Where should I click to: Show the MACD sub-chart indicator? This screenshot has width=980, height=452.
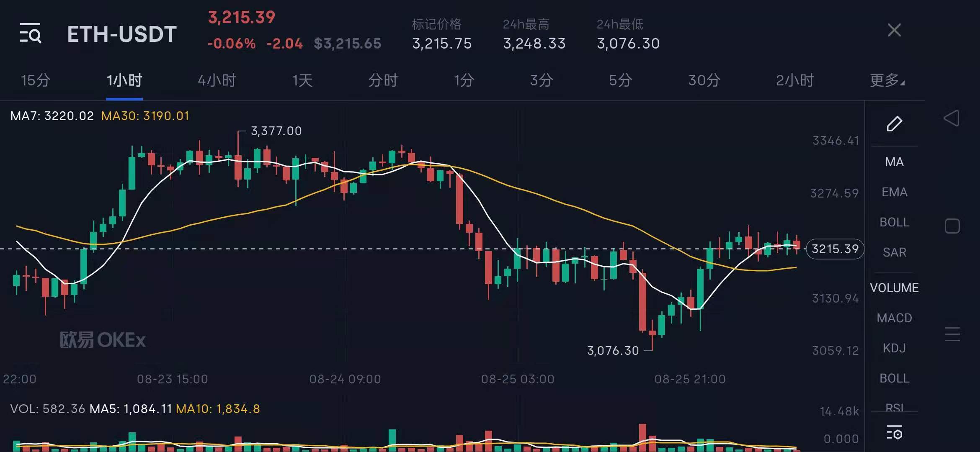[894, 318]
